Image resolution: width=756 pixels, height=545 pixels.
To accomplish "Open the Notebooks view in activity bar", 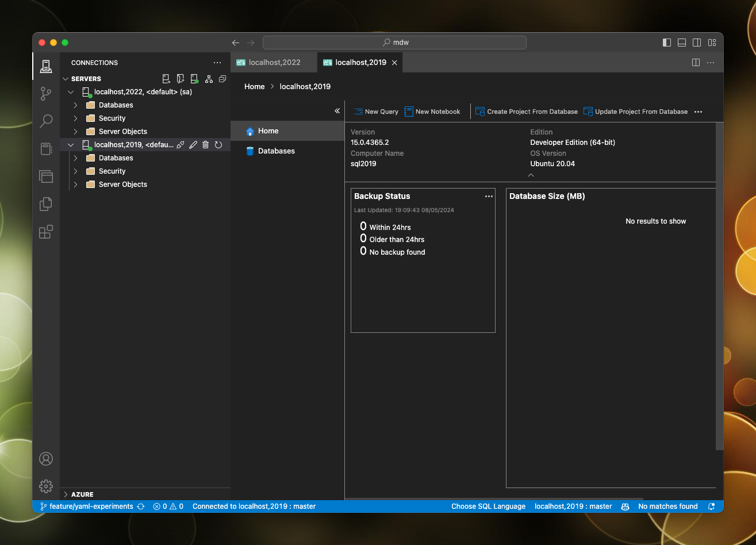I will (x=46, y=149).
